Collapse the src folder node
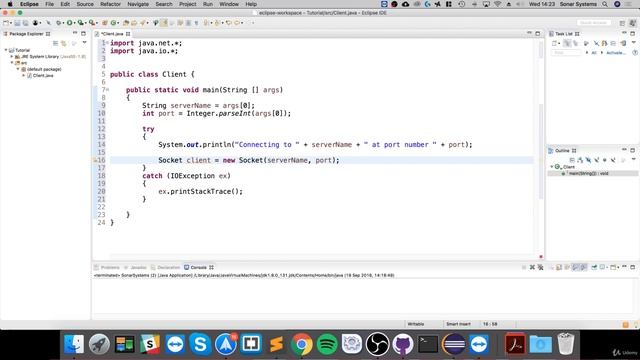640x360 pixels. click(x=12, y=63)
